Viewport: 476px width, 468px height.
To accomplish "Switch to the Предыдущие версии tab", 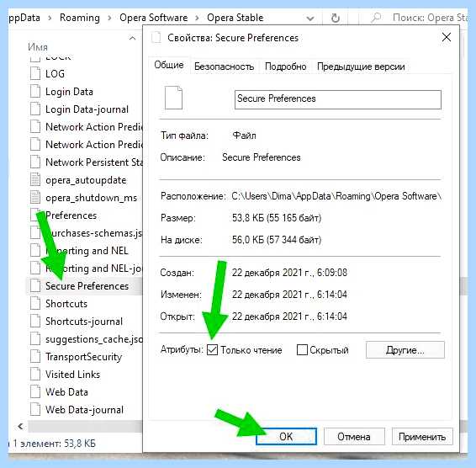I will (x=361, y=66).
